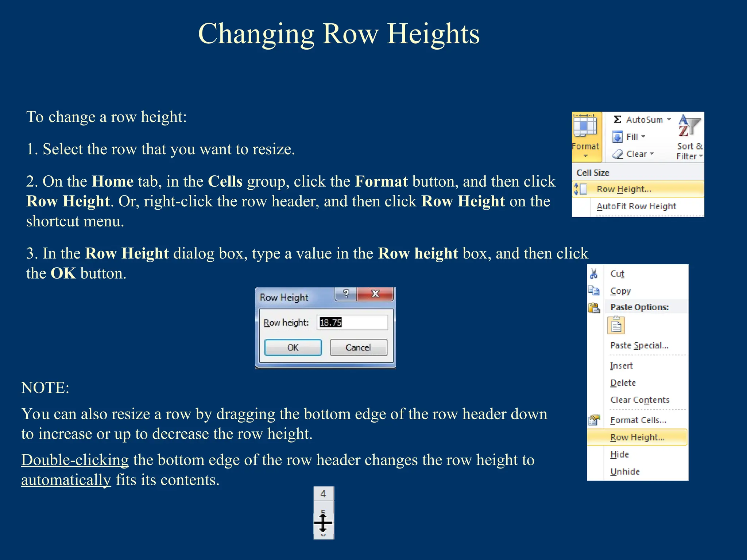747x560 pixels.
Task: Click row header number 4
Action: tap(323, 494)
